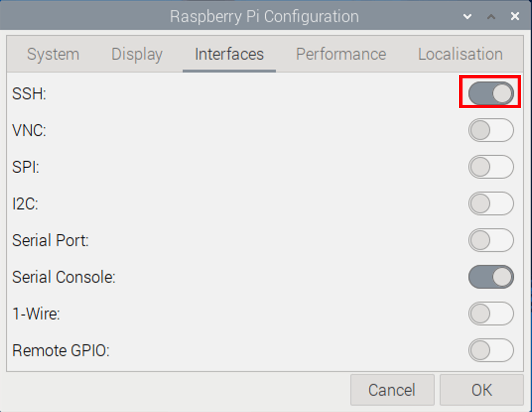Click the Raspberry Pi Configuration title bar
Screen dimensions: 532x412
pos(264,16)
